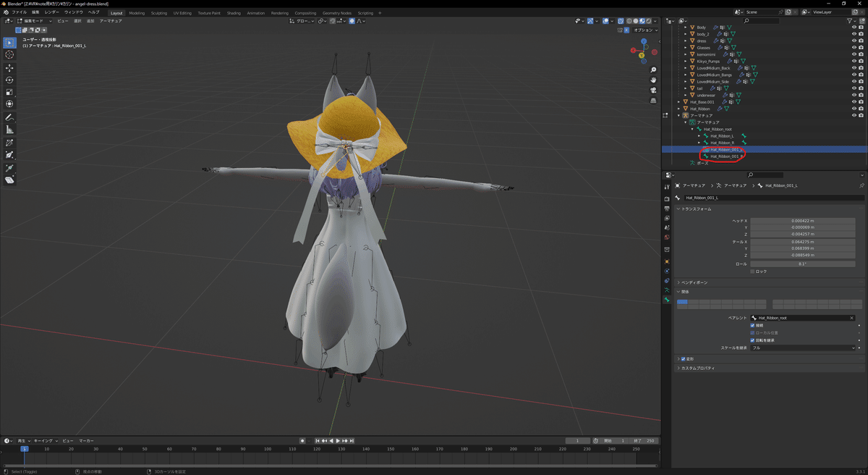Hide the Glasses object with its eye icon

(854, 48)
